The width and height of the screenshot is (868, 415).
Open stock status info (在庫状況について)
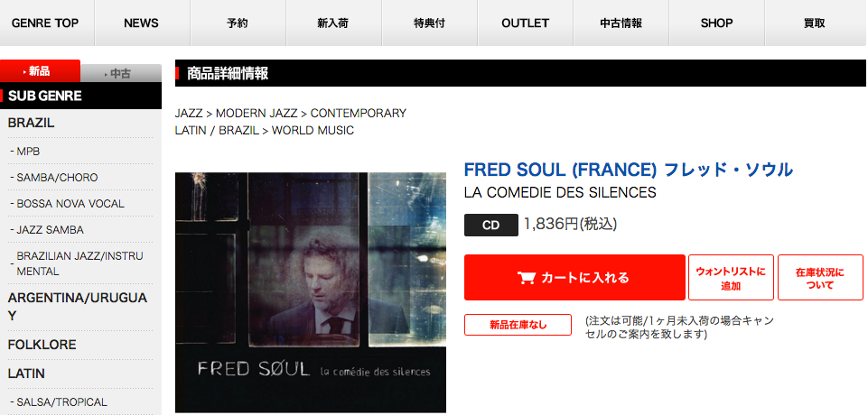click(820, 277)
